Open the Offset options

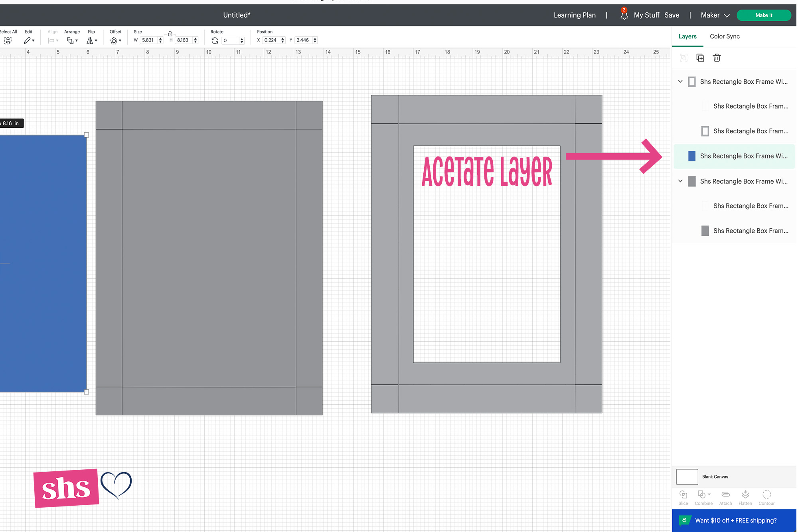(115, 40)
